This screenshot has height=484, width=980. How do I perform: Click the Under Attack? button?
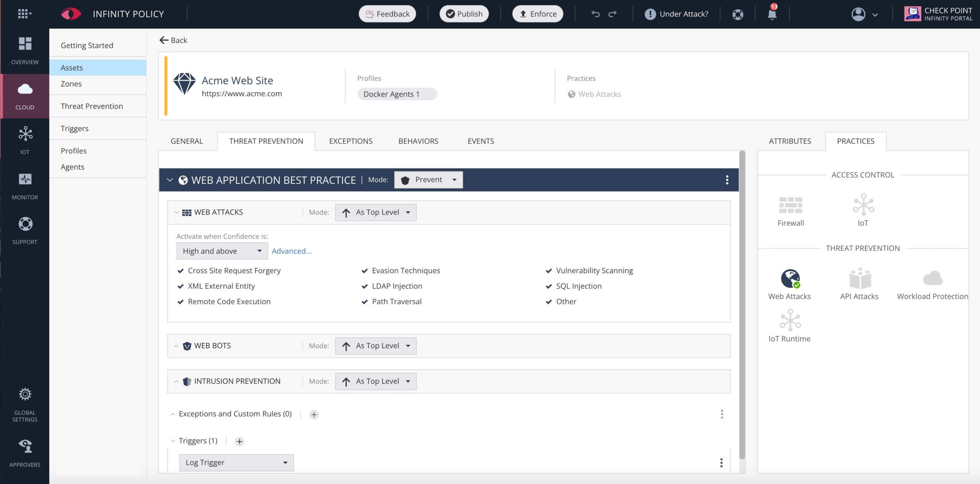point(676,14)
